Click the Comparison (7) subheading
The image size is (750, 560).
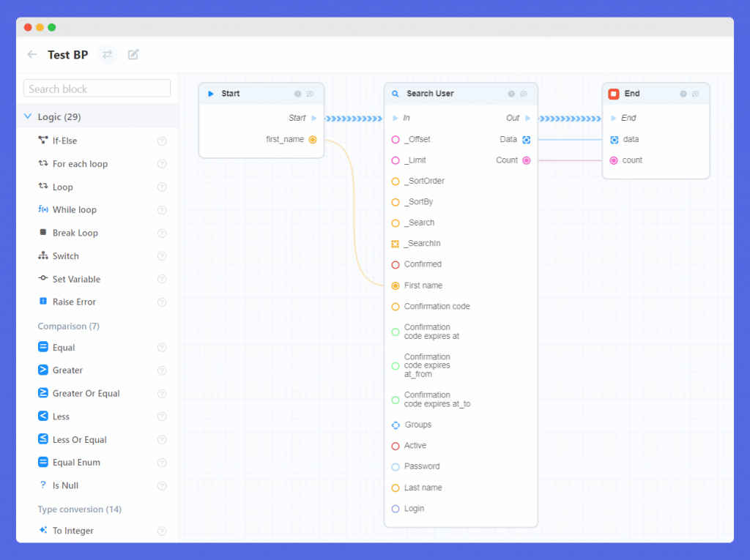(68, 326)
